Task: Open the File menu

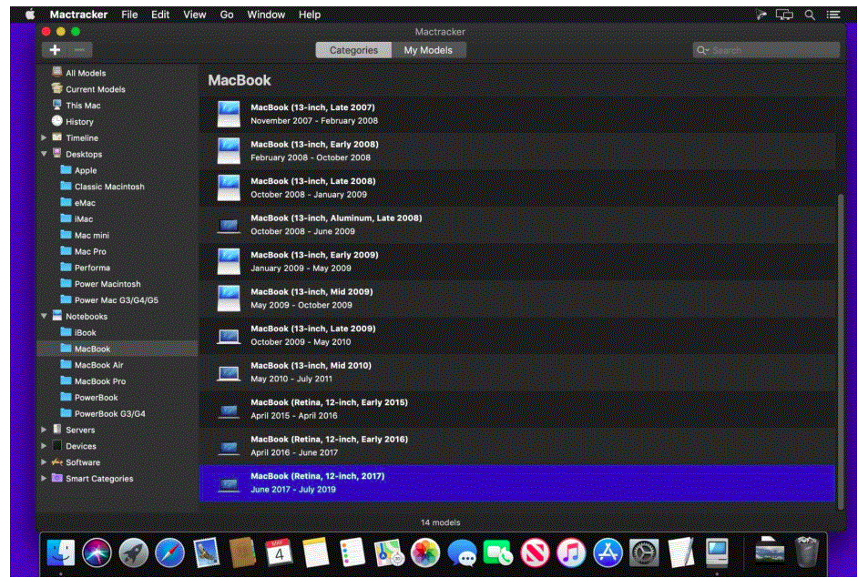Action: (x=129, y=15)
